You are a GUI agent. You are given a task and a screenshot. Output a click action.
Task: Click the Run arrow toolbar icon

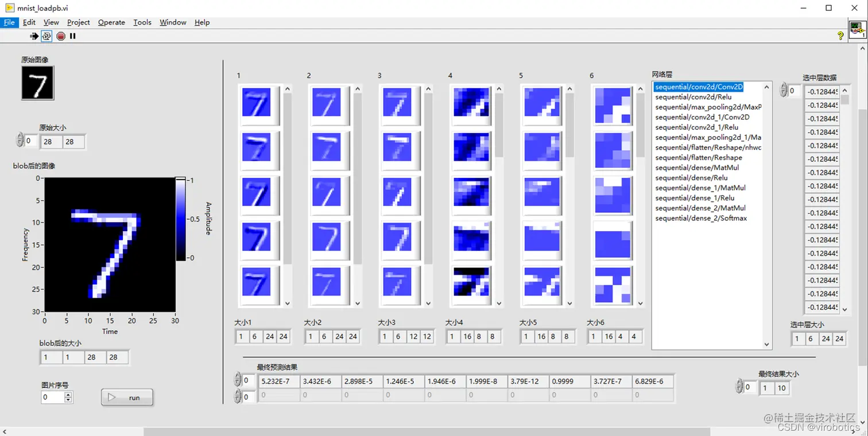tap(34, 36)
